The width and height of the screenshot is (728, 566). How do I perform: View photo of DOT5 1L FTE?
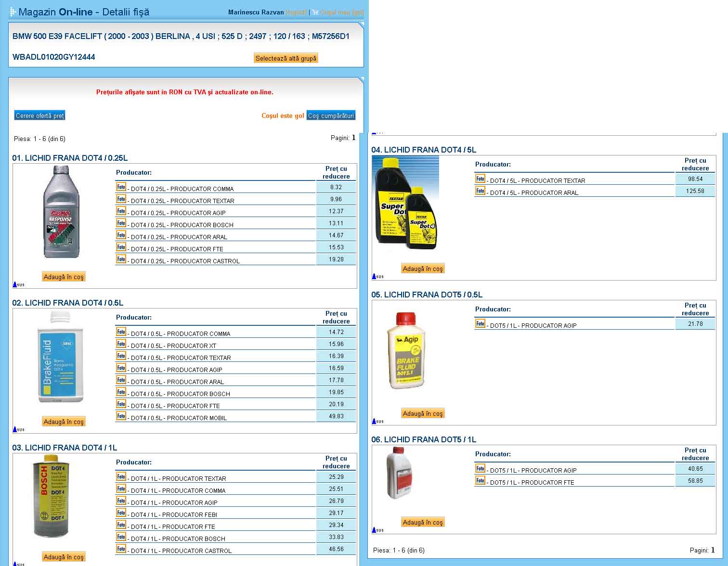(480, 480)
